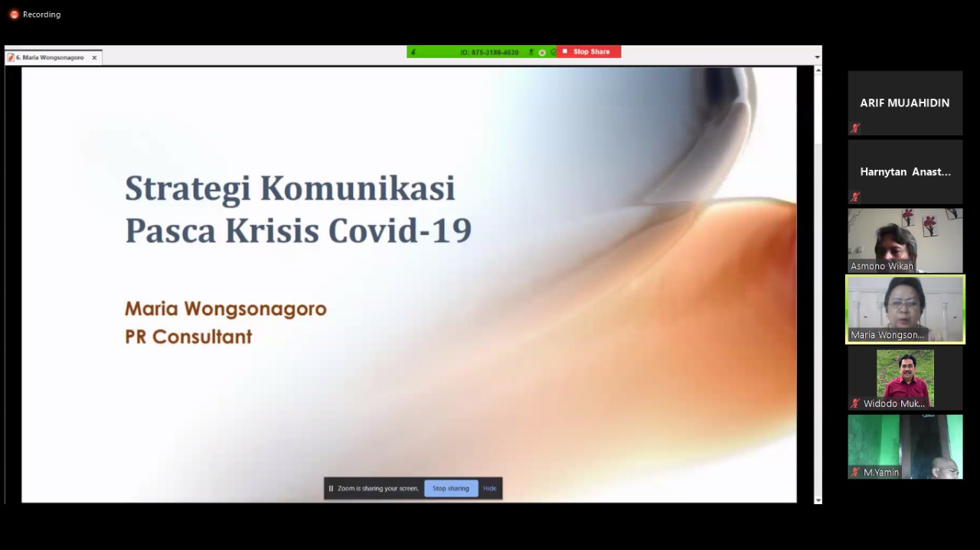Screen dimensions: 980x550
Task: Click the red Recording indicator icon
Action: click(x=14, y=15)
